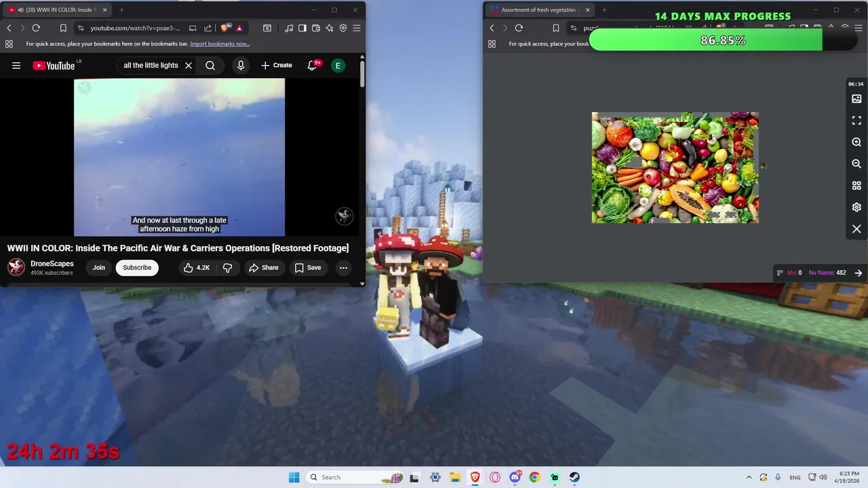Open new tab in puzzle browser window
Viewport: 868px width, 488px height.
point(604,10)
